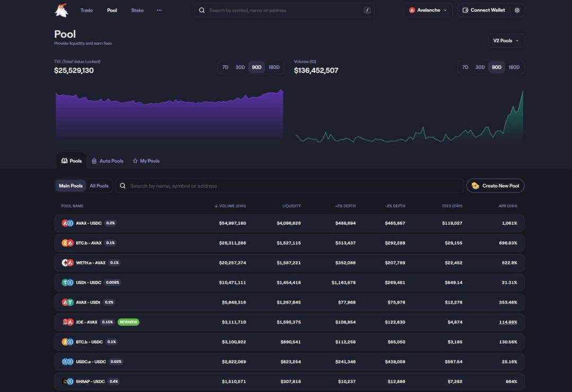Go to the Stake menu item
This screenshot has height=392, width=572.
pos(137,10)
